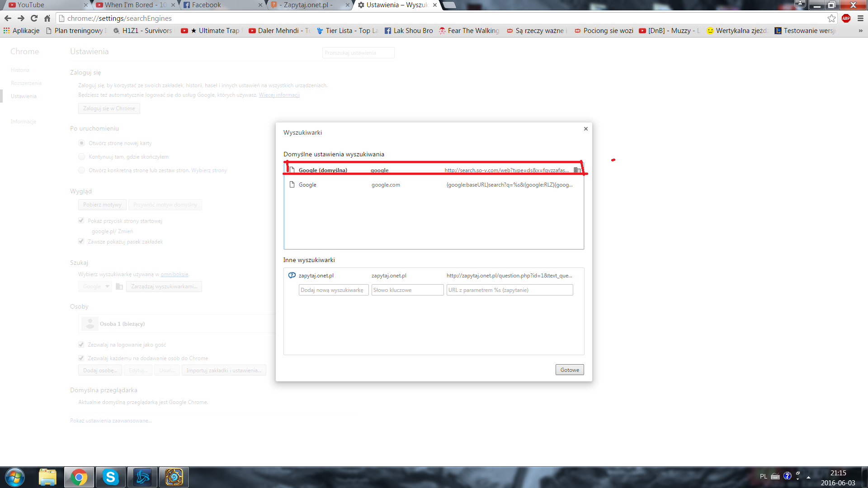This screenshot has width=868, height=488.
Task: Open the Adblock Plus extension icon
Action: (x=846, y=19)
